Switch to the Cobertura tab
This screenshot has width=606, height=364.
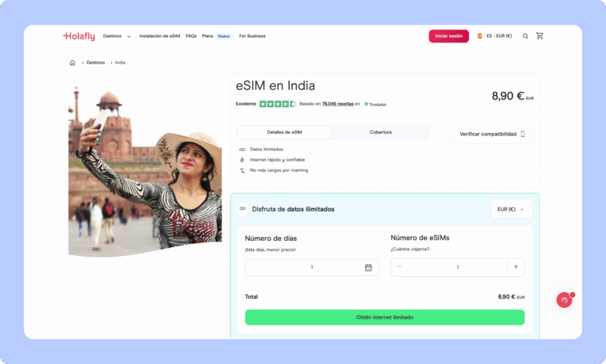pos(381,133)
